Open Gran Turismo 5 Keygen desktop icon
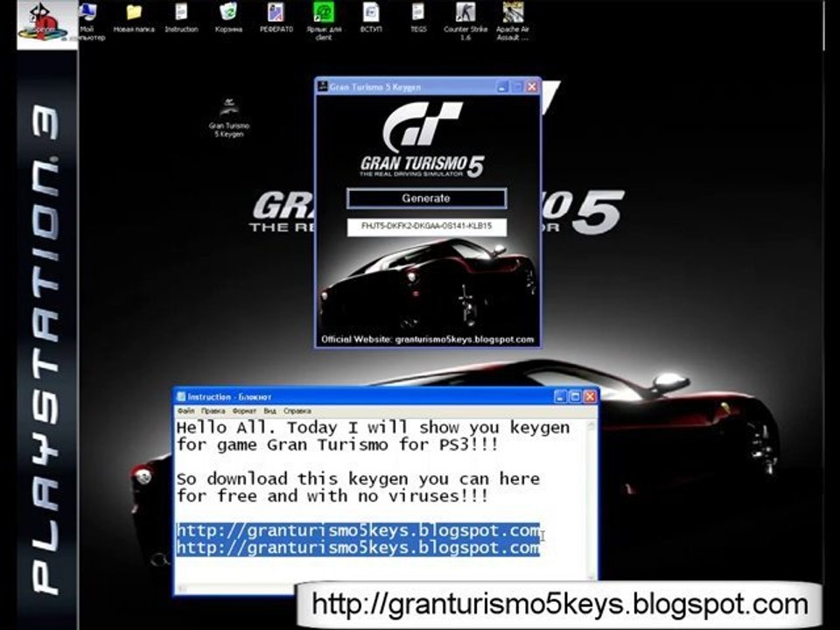The image size is (840, 630). coord(229,117)
